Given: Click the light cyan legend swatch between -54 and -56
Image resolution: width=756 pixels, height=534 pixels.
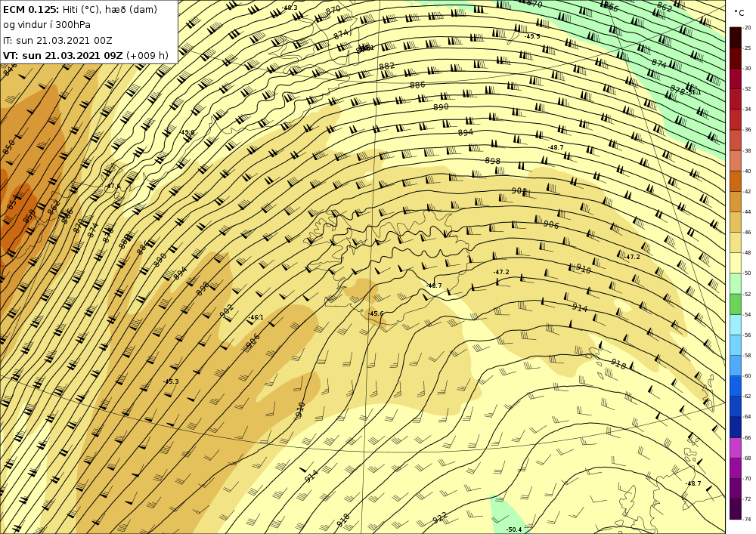Looking at the screenshot, I should pos(736,325).
